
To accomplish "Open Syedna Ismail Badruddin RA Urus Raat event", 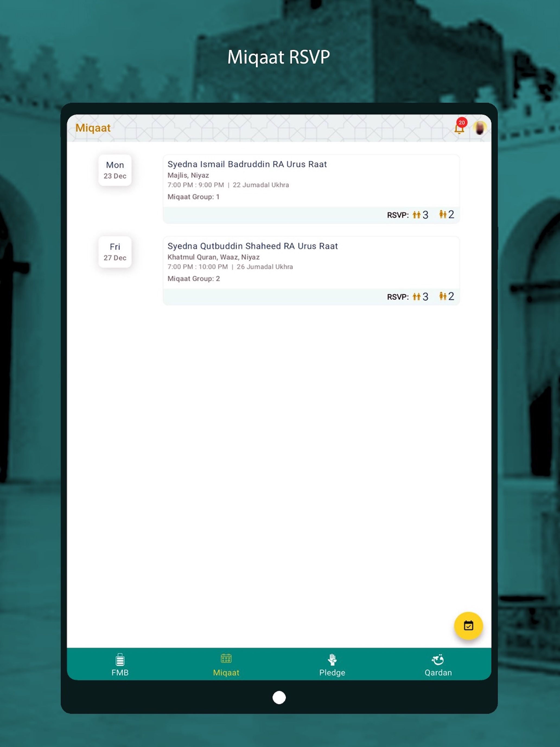I will coord(311,189).
